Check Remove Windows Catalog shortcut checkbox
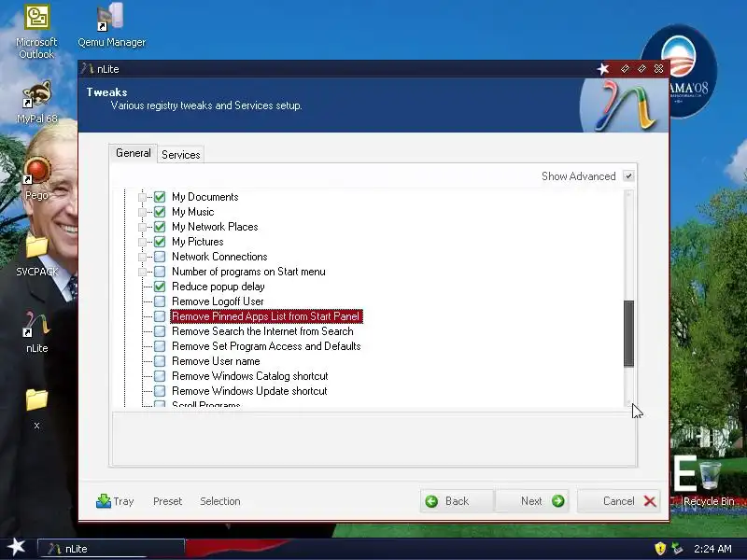This screenshot has height=560, width=747. coord(160,376)
